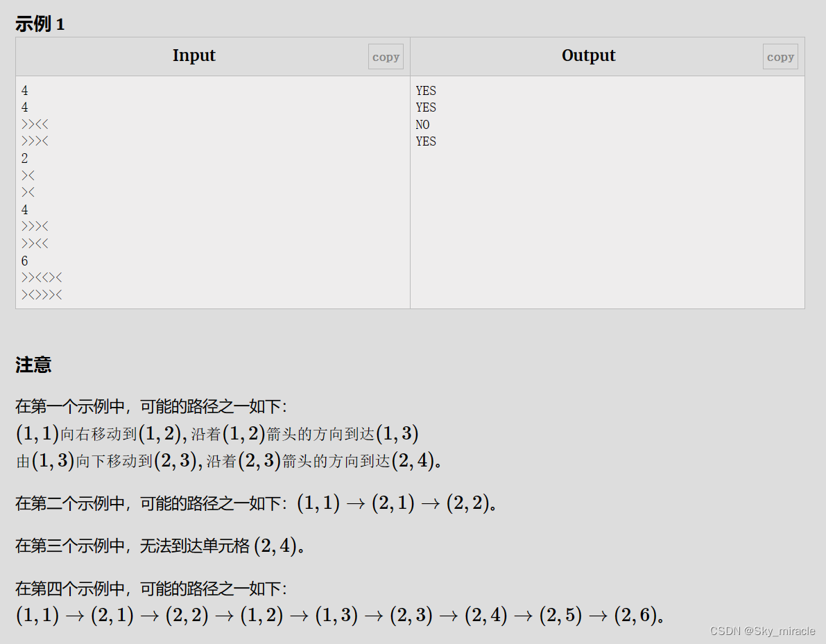
Task: Click the arrow string >><< in the input
Action: 34,124
